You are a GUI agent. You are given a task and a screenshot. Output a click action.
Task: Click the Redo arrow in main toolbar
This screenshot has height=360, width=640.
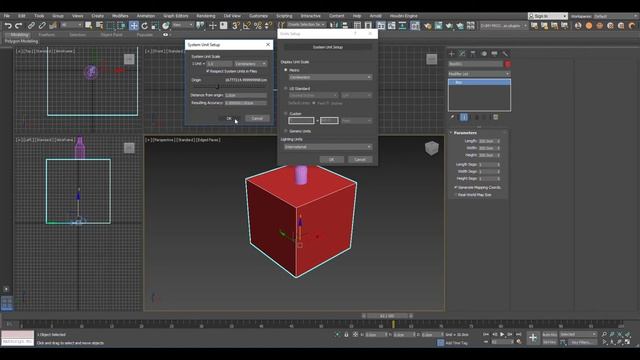pyautogui.click(x=18, y=26)
